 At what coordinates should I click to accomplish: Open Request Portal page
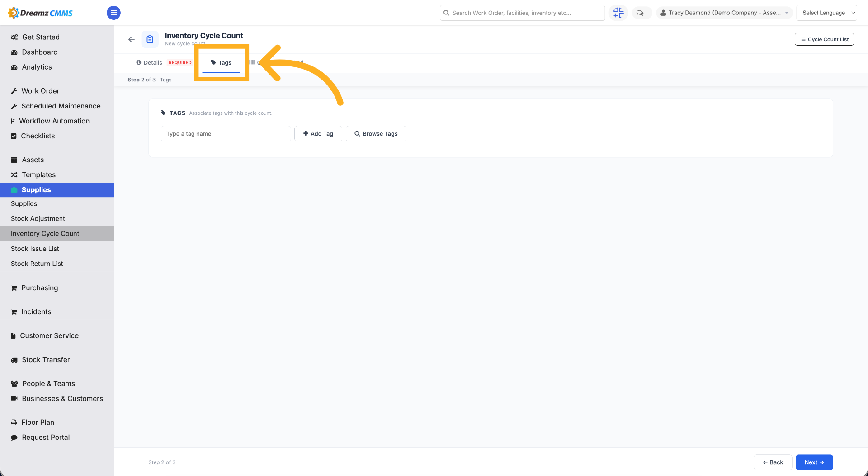[x=46, y=438]
